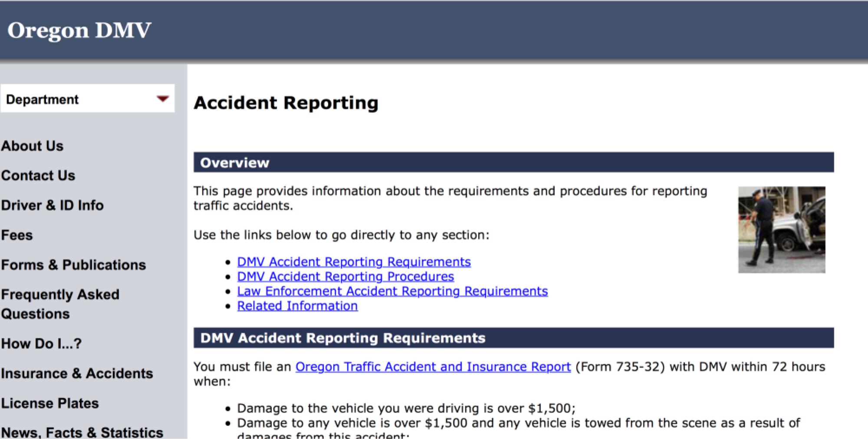Click the Accident Reporting page heading
Image resolution: width=868 pixels, height=439 pixels.
click(x=286, y=103)
